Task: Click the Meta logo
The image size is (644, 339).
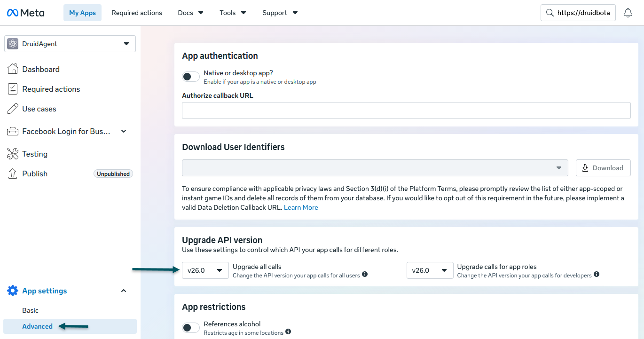Action: (x=25, y=13)
